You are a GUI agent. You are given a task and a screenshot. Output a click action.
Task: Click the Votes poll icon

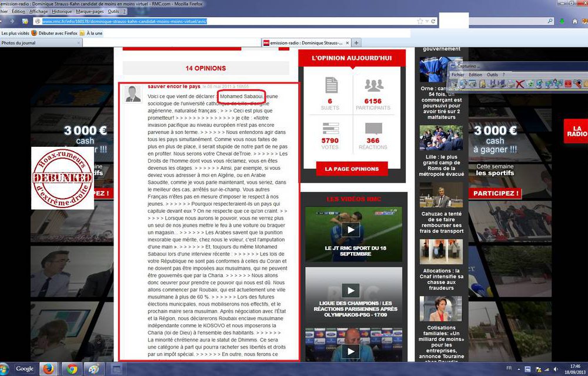point(330,129)
